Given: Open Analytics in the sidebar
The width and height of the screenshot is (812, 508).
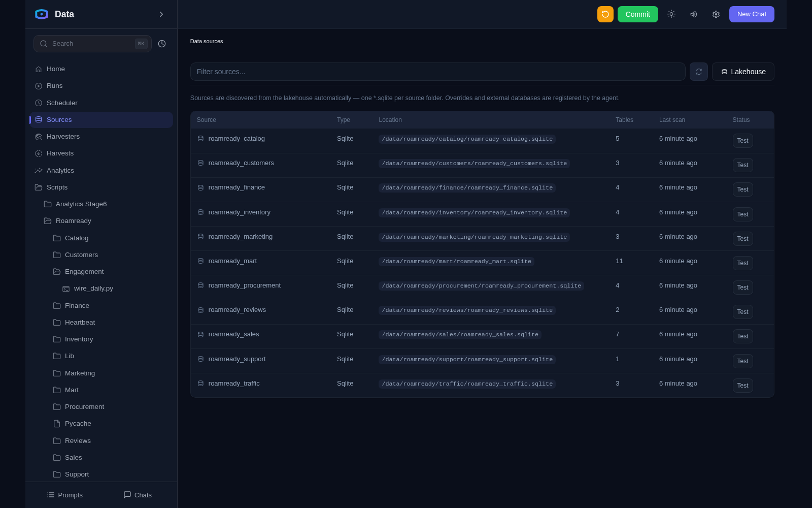Looking at the screenshot, I should pyautogui.click(x=101, y=171).
